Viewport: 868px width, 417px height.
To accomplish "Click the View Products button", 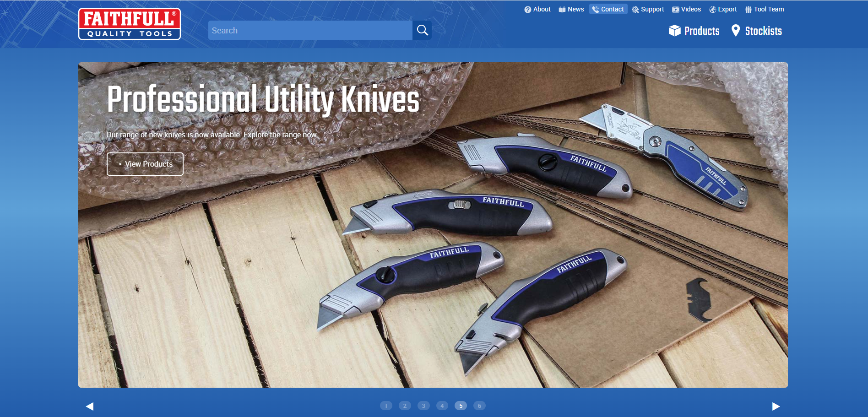I will (x=145, y=164).
